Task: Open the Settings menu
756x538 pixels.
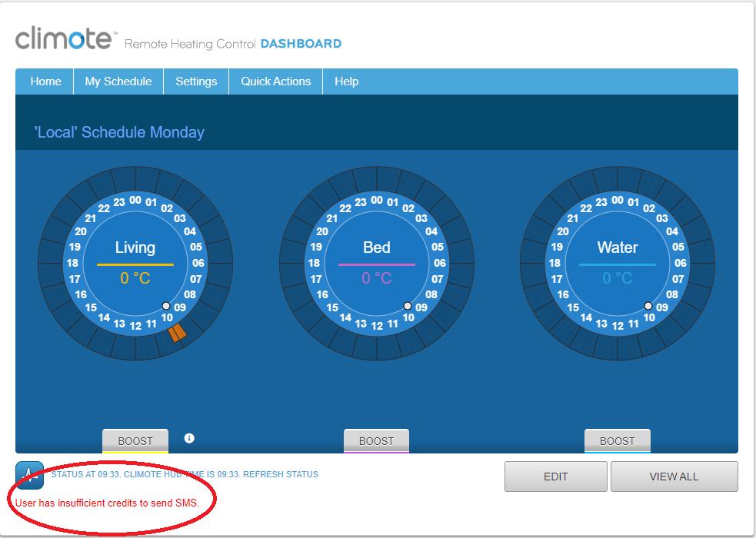Action: click(x=196, y=81)
